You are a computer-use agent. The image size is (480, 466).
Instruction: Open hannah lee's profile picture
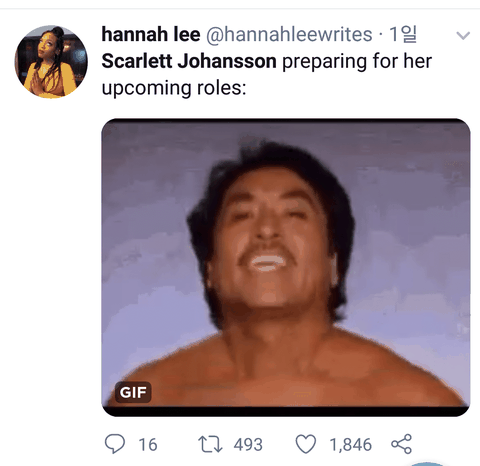[x=51, y=62]
